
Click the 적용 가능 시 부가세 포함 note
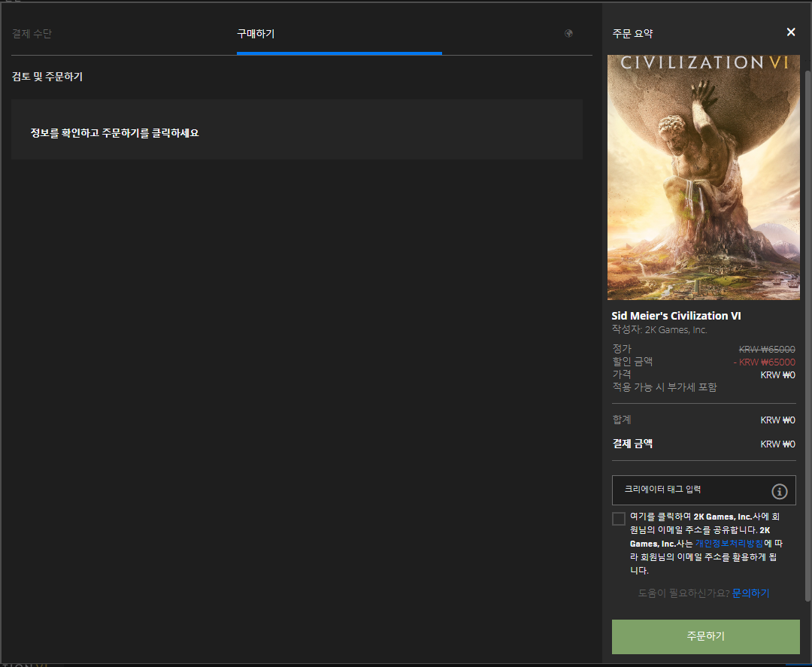tap(665, 387)
